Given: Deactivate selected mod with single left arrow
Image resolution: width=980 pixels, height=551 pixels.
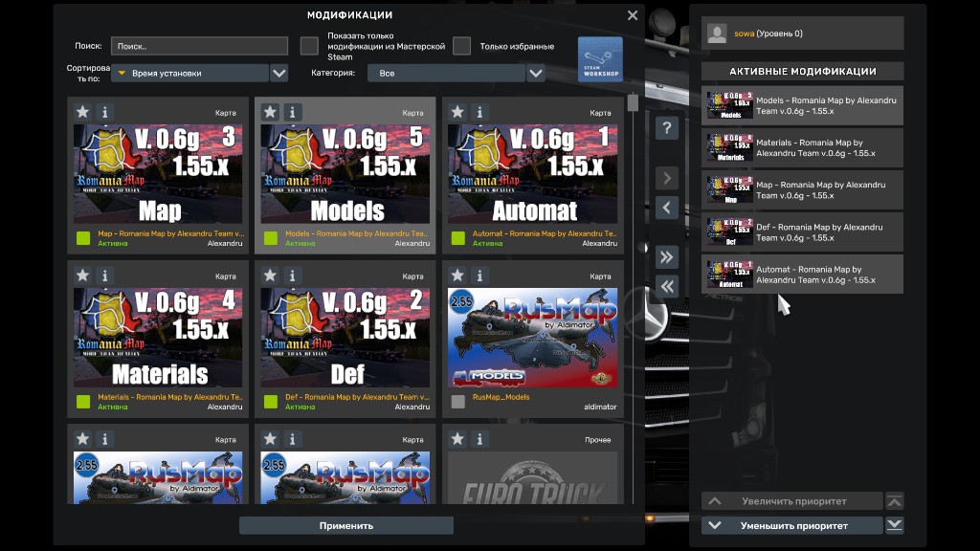Looking at the screenshot, I should point(667,208).
